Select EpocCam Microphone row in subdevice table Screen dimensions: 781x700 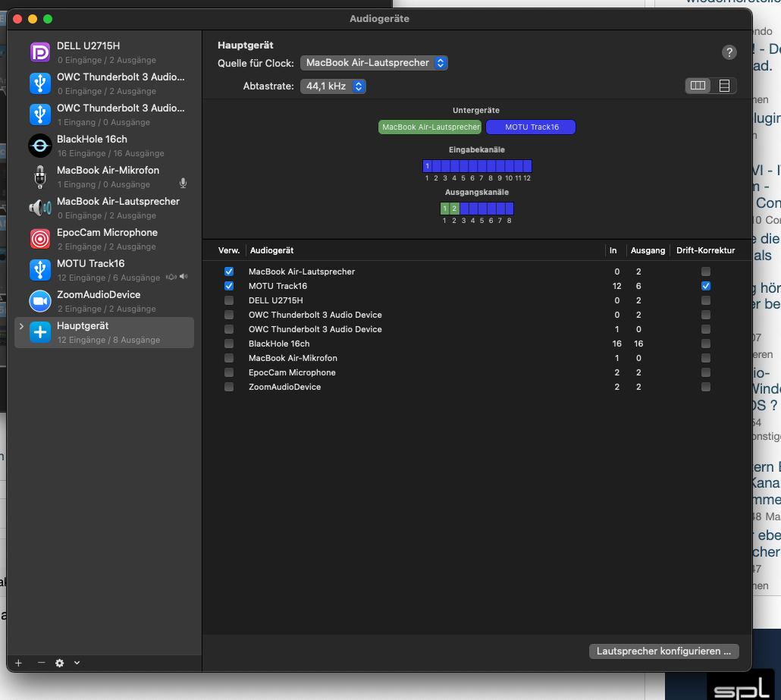[x=477, y=372]
